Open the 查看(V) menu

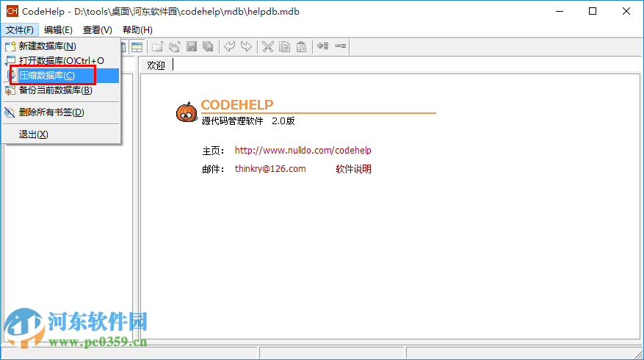pos(98,30)
